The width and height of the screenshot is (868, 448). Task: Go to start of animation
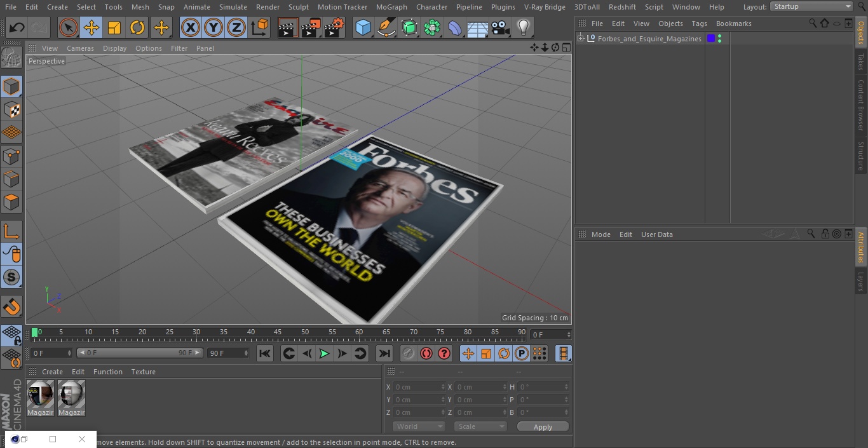click(x=265, y=353)
